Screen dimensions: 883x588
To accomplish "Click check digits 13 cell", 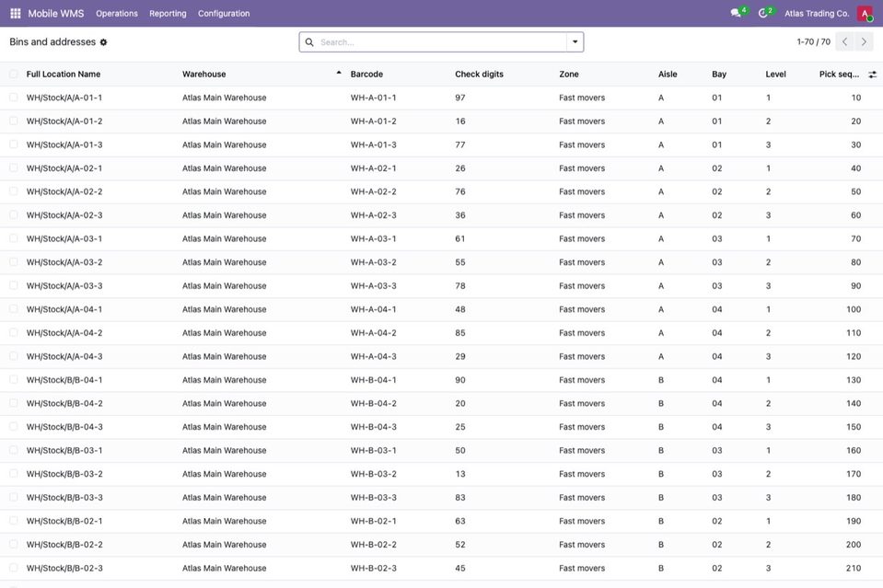I will pos(460,474).
